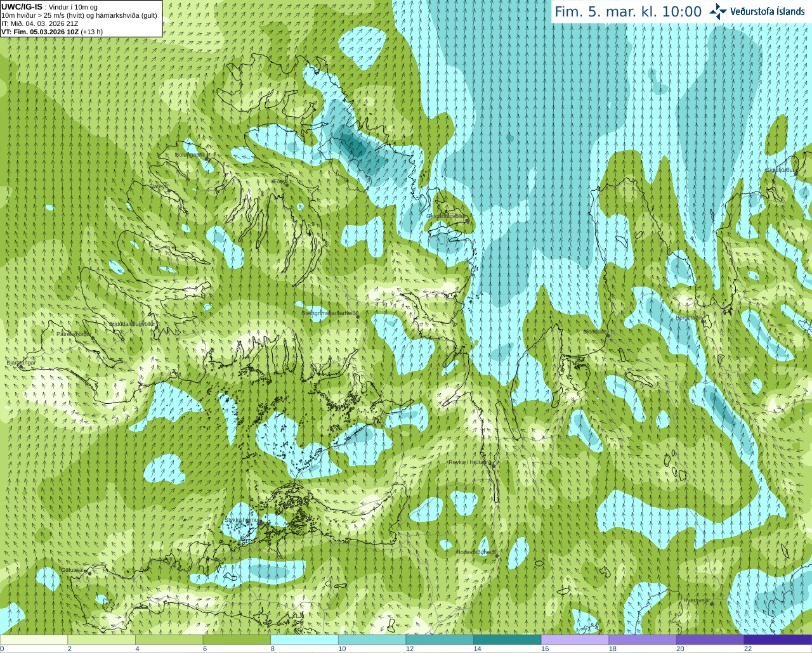Select the darkest purple swatch above 22
This screenshot has height=653, width=812.
click(x=778, y=640)
